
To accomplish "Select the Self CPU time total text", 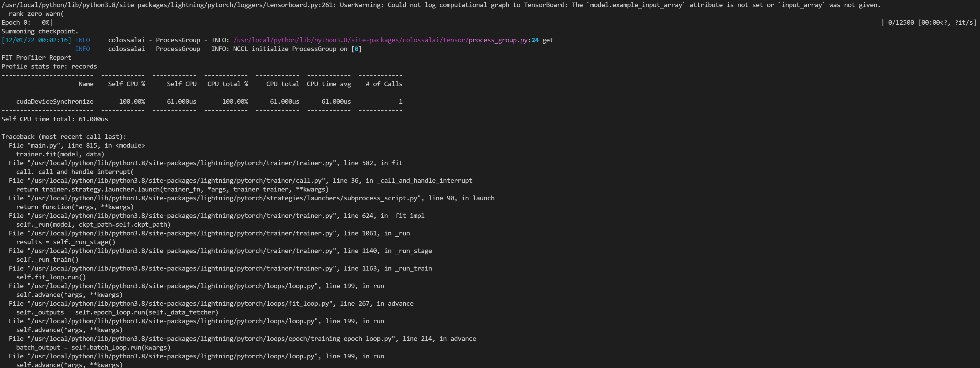I will point(55,119).
